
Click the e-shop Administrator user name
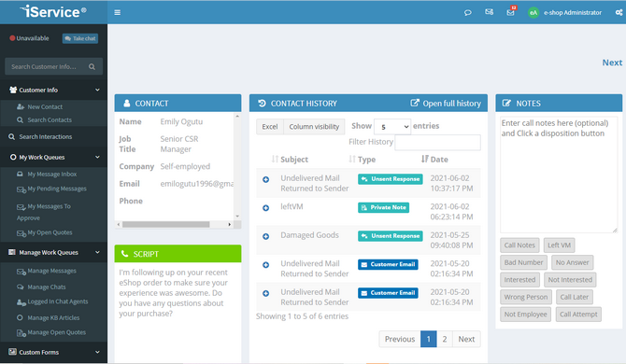point(573,13)
